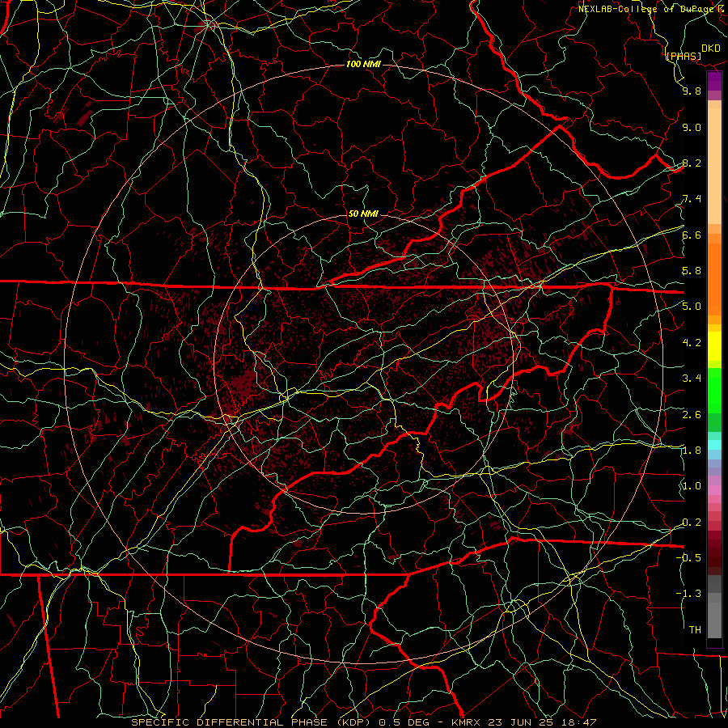
Task: Select the 7.4 scale value
Action: coord(692,199)
